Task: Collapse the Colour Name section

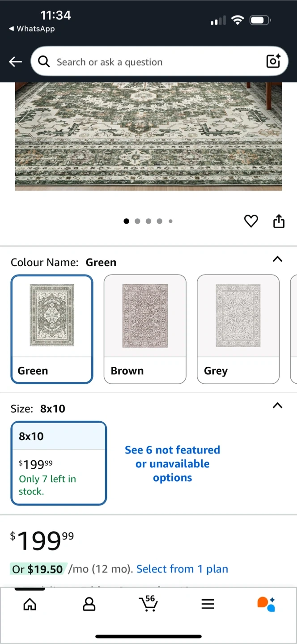Action: (x=277, y=259)
